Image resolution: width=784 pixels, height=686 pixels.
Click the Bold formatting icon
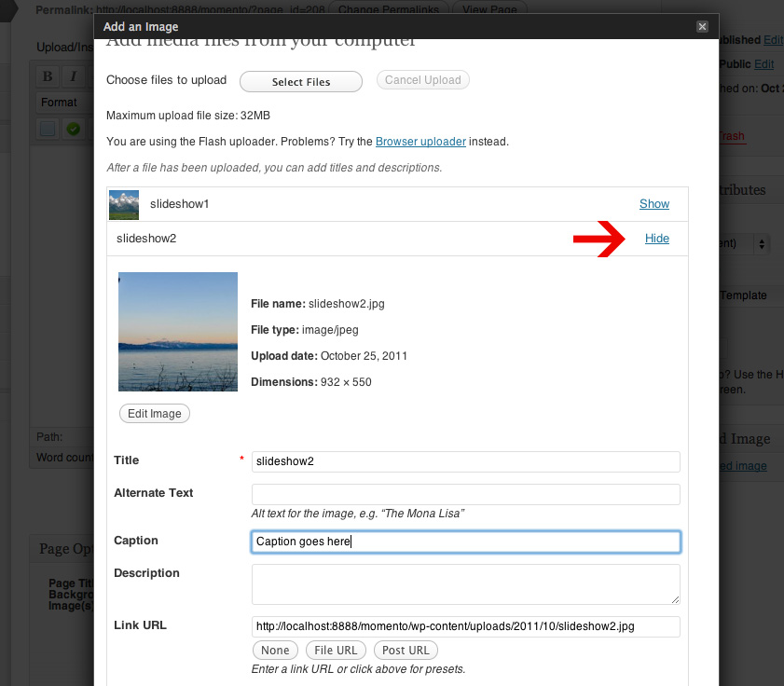48,76
